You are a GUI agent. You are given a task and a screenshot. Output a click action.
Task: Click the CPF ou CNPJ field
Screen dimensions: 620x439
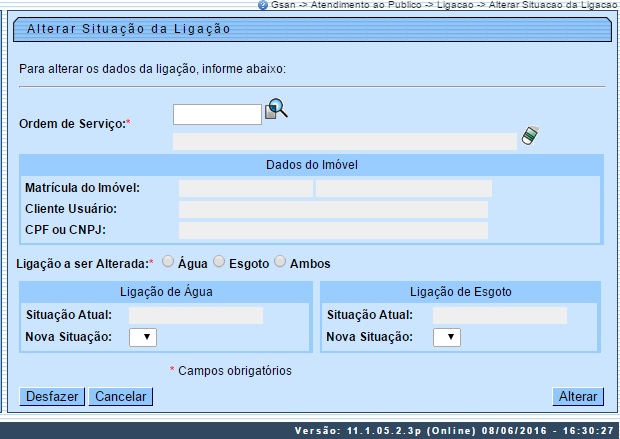coord(333,231)
